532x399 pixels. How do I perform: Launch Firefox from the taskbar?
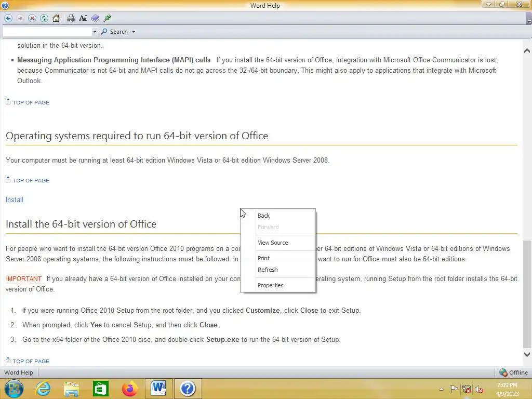coord(129,389)
